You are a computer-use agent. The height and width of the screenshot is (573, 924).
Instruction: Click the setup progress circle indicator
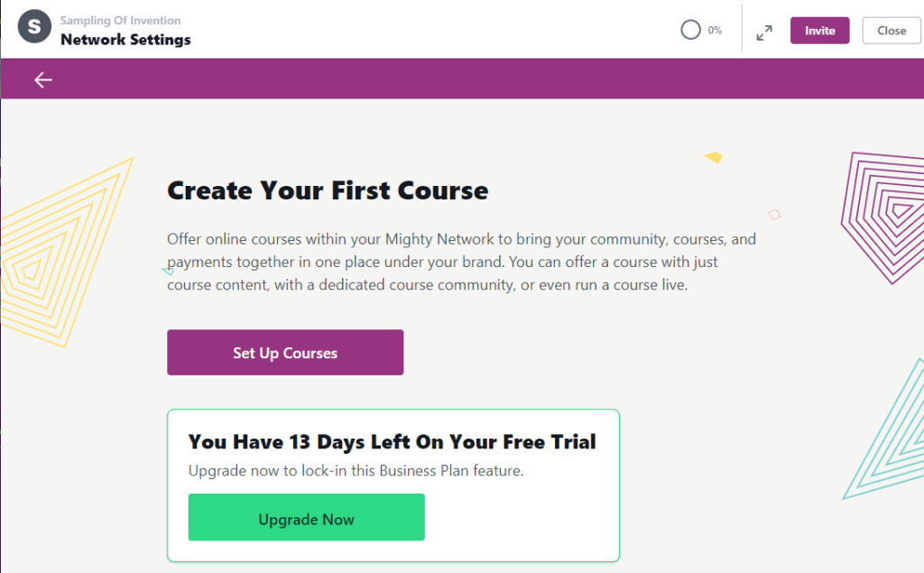tap(690, 30)
